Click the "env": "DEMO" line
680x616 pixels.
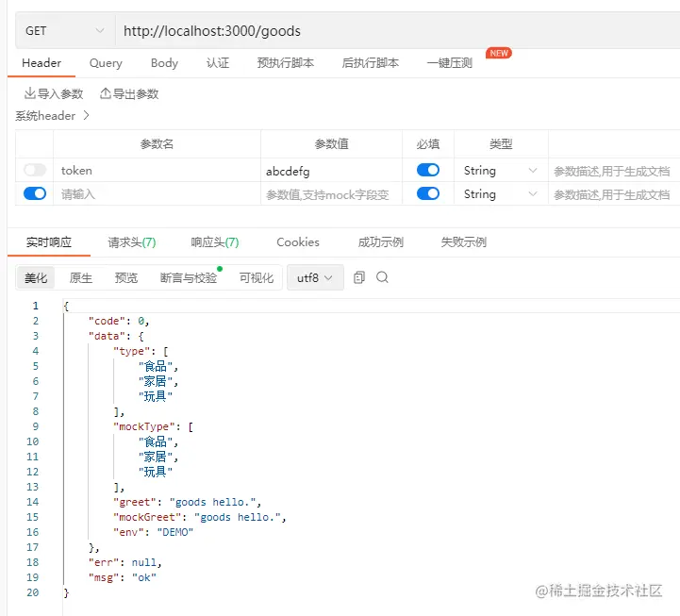[153, 532]
